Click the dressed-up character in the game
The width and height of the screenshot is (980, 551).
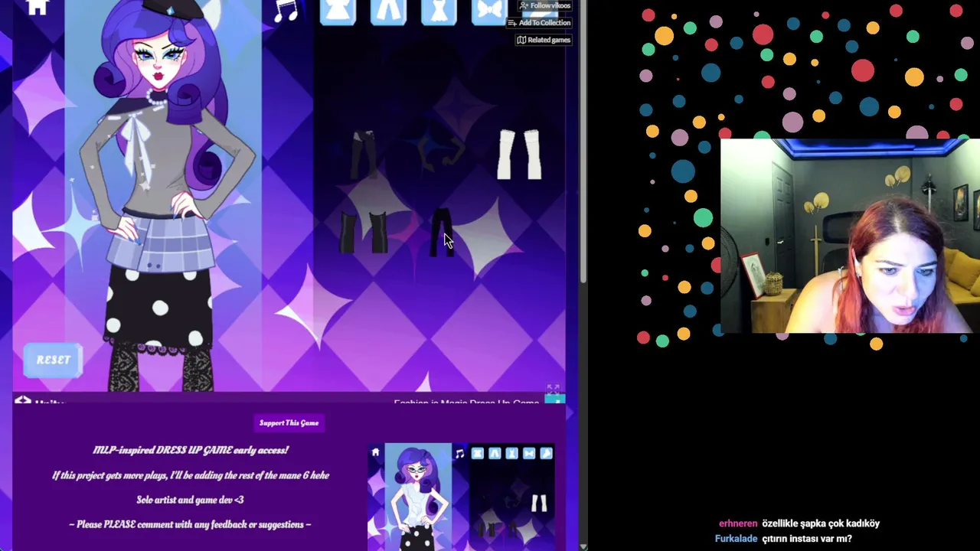[162, 195]
